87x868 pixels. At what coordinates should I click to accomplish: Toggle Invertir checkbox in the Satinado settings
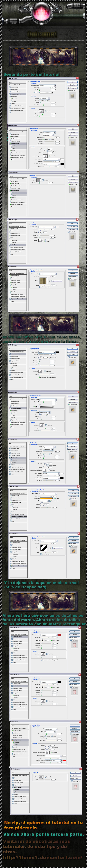tap(45, 242)
